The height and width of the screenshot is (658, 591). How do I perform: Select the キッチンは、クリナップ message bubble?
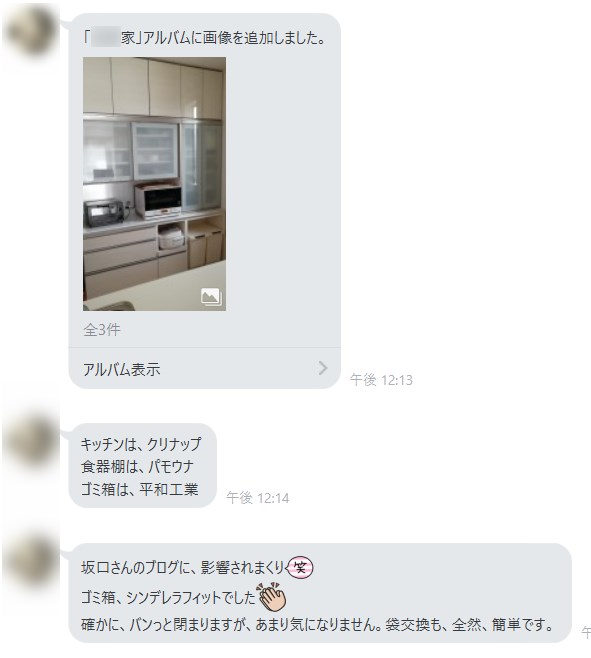coord(143,465)
